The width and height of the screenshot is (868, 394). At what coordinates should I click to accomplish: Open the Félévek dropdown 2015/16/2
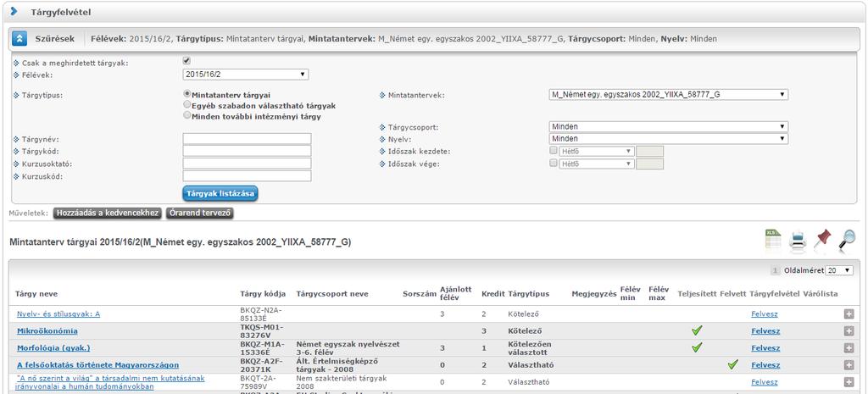point(246,75)
